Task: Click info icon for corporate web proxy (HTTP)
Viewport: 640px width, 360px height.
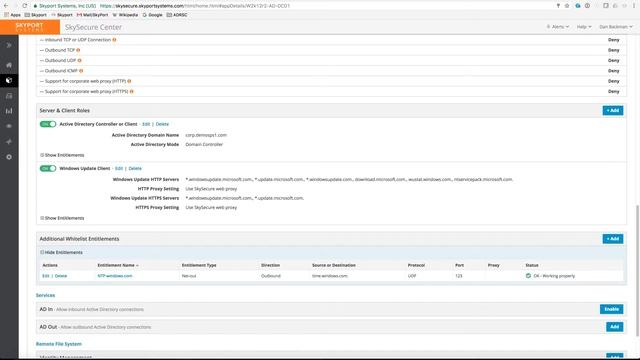Action: pos(129,81)
